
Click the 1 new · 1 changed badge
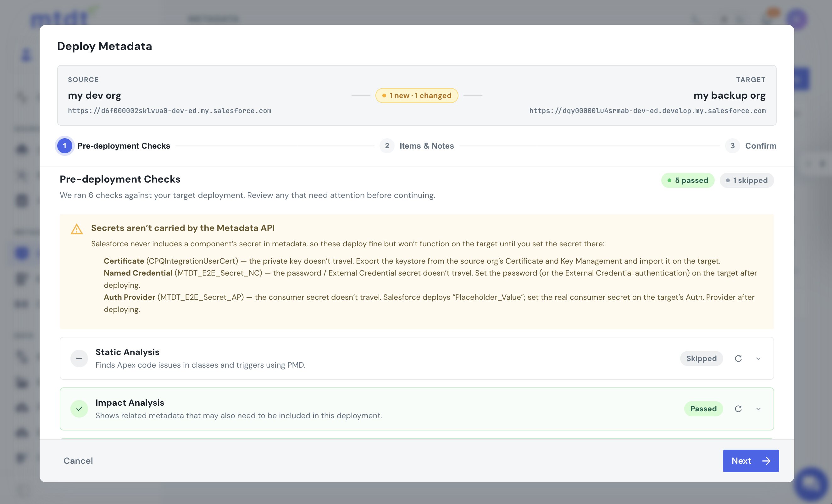coord(417,96)
